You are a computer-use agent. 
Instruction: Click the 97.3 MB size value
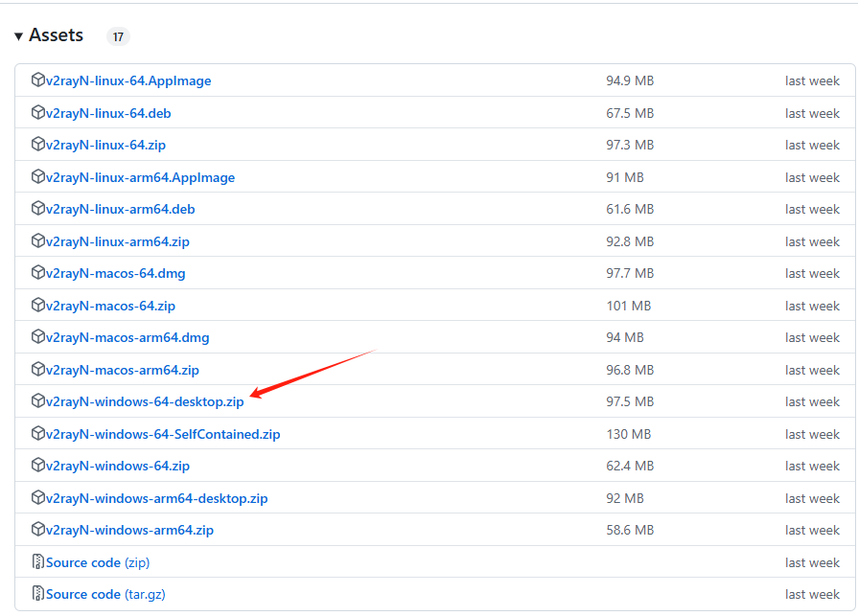pos(630,145)
